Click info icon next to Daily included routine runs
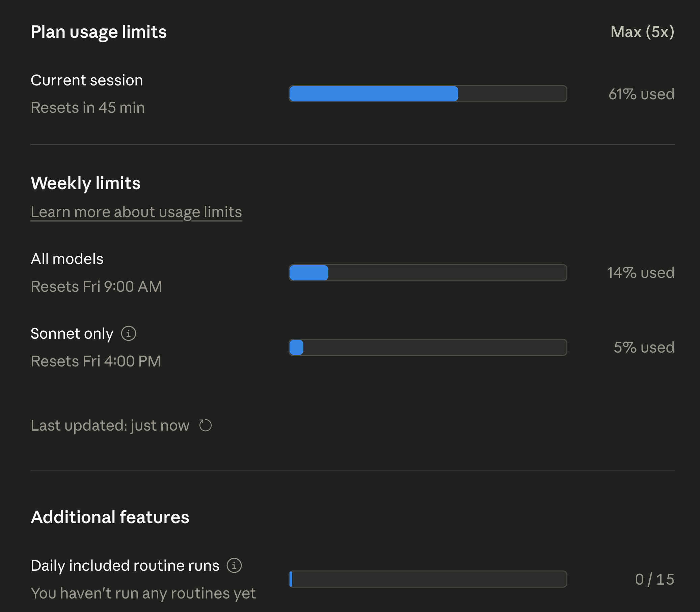Viewport: 700px width, 612px height. [x=235, y=565]
